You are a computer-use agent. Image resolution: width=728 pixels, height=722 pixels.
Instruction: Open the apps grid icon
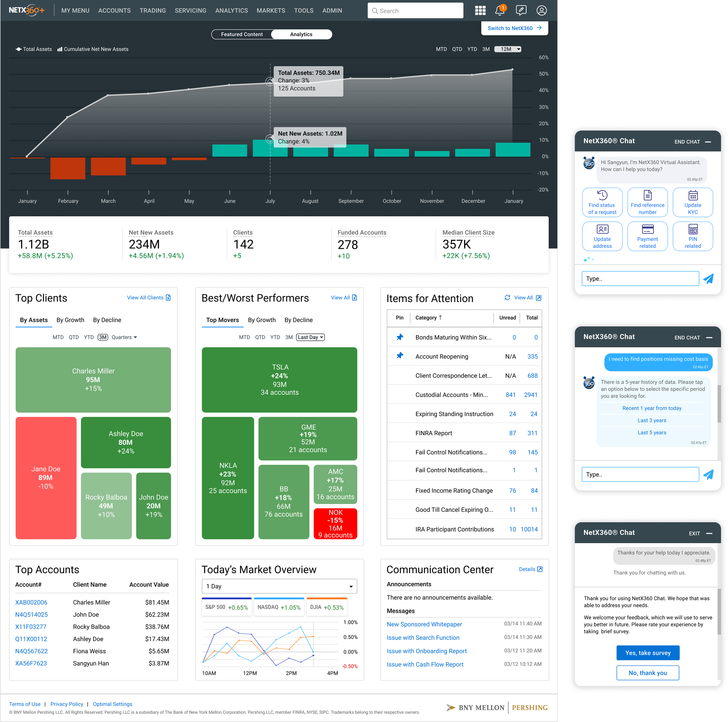(480, 10)
